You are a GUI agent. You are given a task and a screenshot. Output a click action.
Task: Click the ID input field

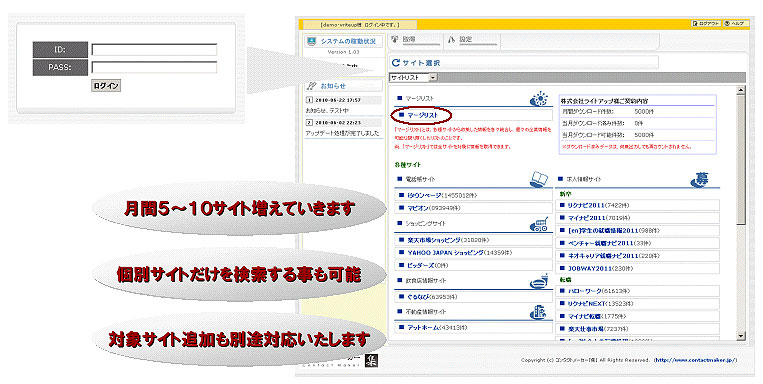154,50
